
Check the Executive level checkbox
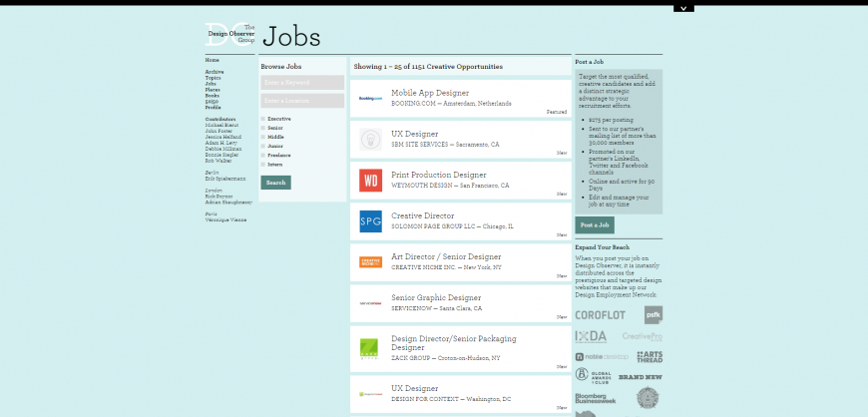[x=263, y=119]
